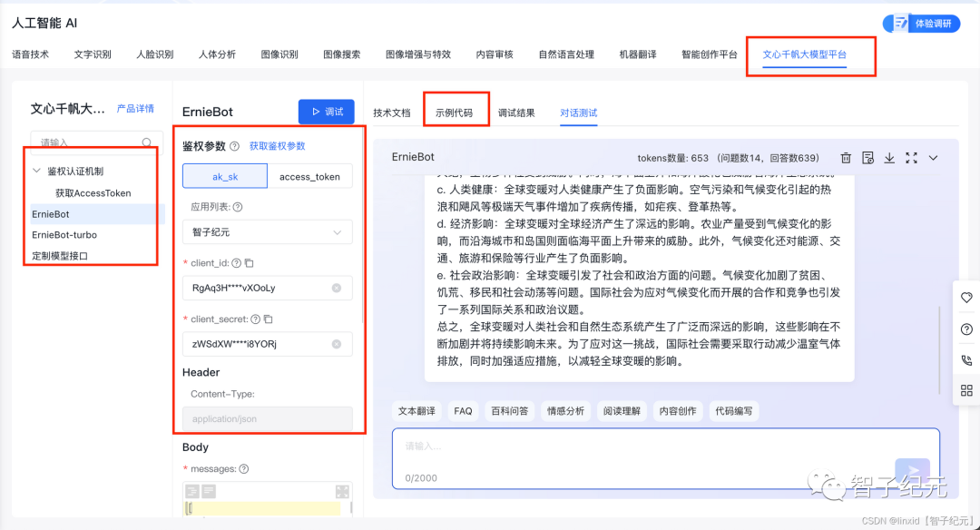Collapse the ErnieBot chat panel chevron
The width and height of the screenshot is (980, 530).
tap(933, 158)
